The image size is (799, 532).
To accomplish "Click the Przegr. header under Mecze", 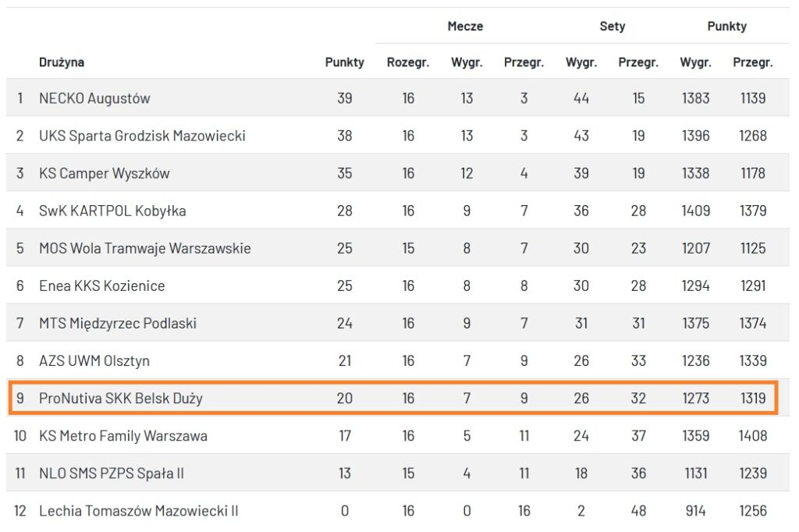I will tap(524, 62).
